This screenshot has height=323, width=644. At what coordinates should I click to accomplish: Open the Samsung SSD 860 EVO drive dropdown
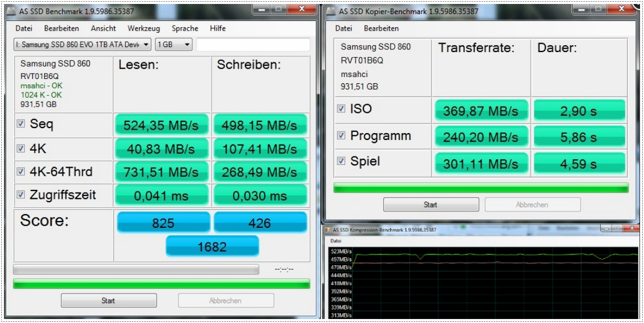click(x=82, y=44)
